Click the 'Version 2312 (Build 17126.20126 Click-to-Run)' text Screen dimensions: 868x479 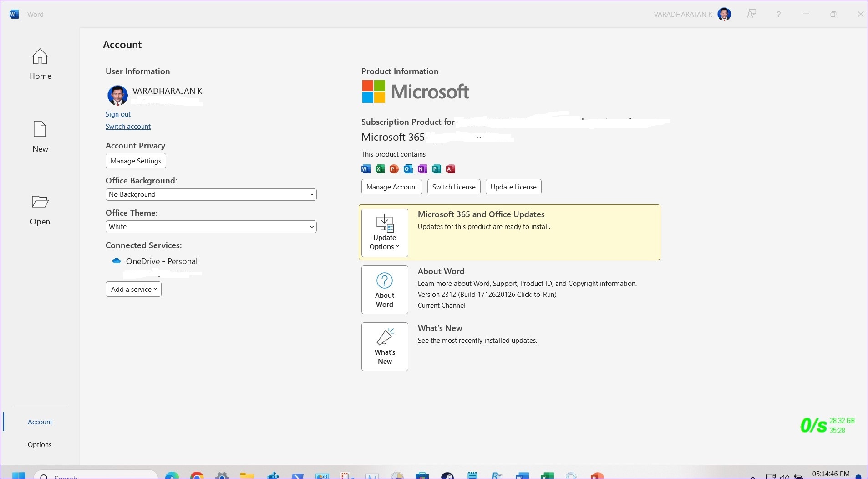487,295
